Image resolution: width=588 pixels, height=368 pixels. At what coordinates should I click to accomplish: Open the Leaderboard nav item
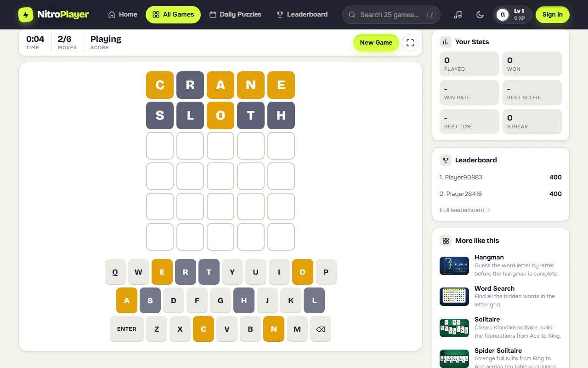[x=302, y=15]
